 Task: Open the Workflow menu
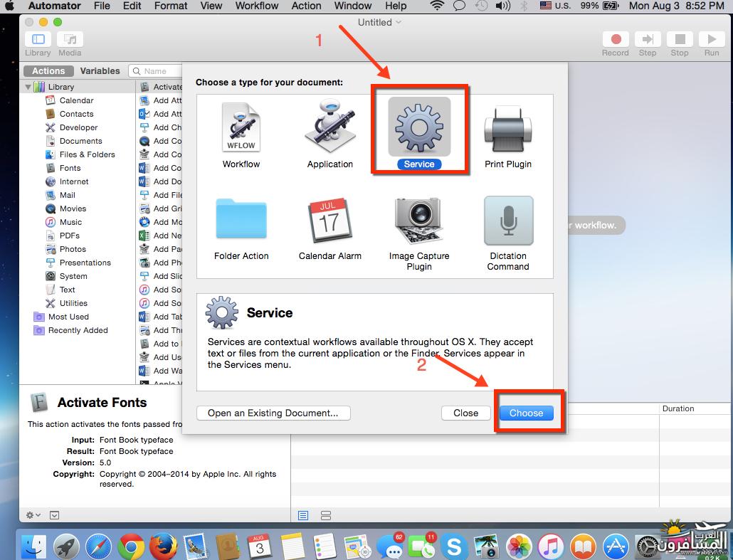click(257, 6)
